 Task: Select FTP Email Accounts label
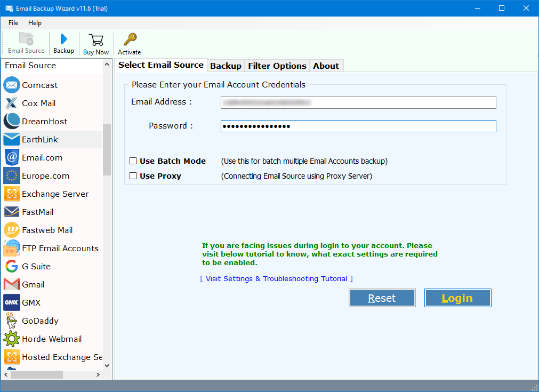pyautogui.click(x=60, y=249)
